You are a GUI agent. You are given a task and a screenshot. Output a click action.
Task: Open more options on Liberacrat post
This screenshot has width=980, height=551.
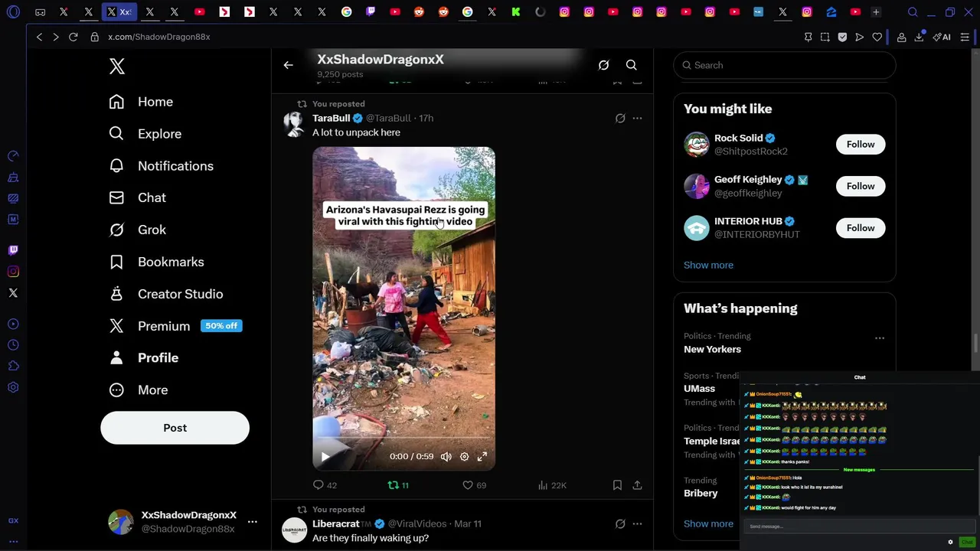[x=637, y=524]
